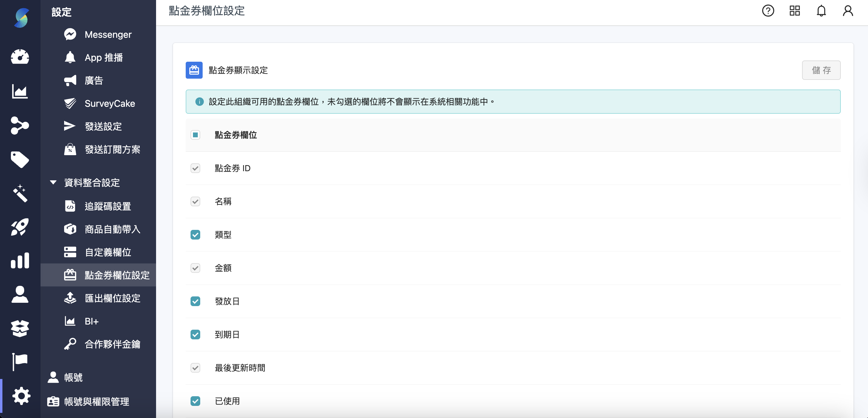The height and width of the screenshot is (418, 868).
Task: Click the magic wand icon in sidebar
Action: click(x=20, y=193)
